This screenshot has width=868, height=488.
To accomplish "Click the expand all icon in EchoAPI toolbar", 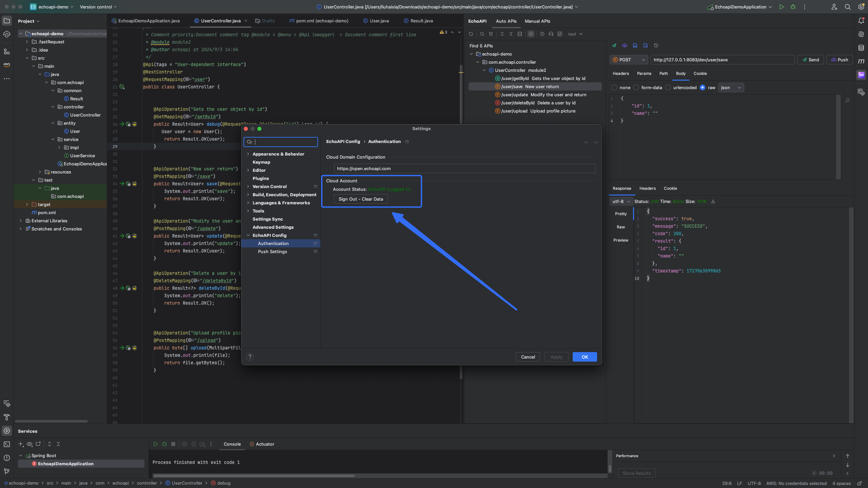I will (502, 34).
